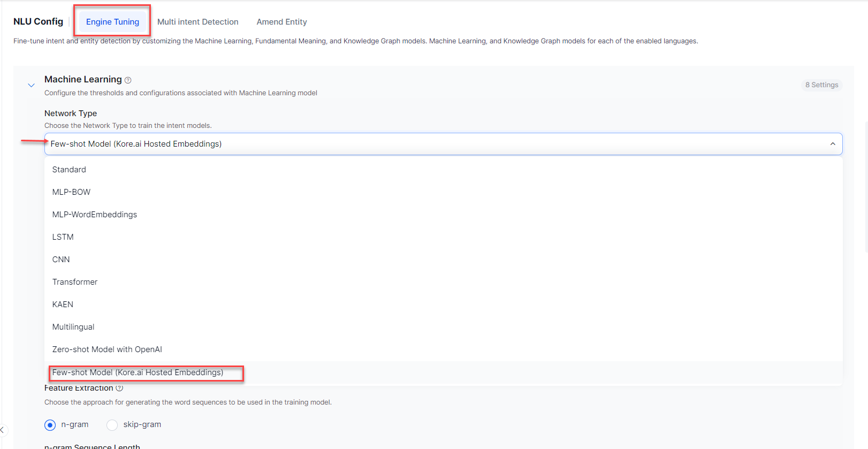
Task: Pick Multilingual from the dropdown
Action: [73, 327]
